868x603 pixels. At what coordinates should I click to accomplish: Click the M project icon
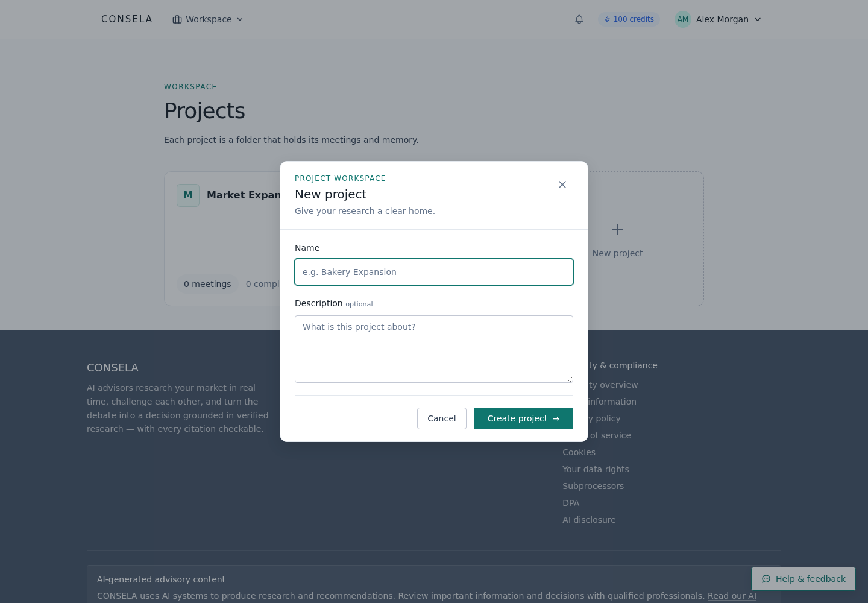(188, 195)
